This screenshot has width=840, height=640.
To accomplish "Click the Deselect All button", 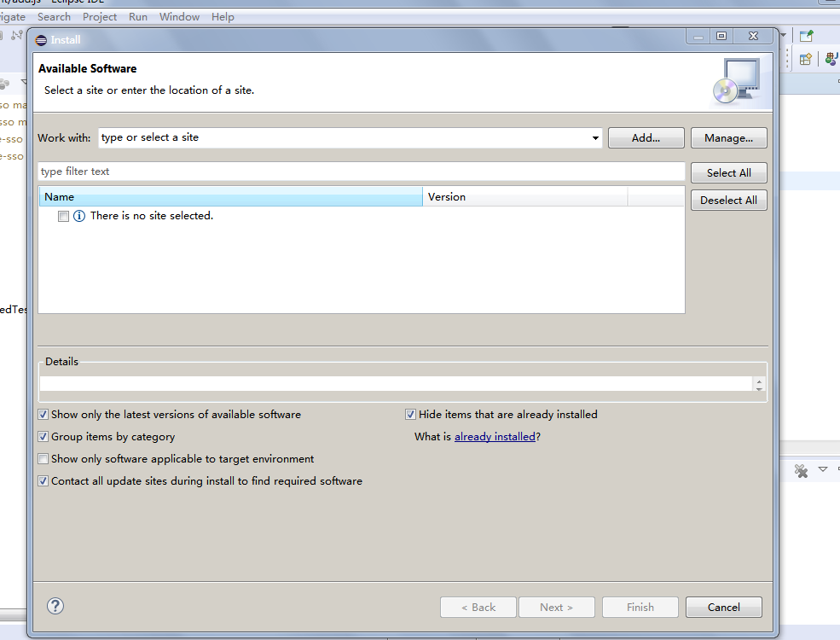I will click(x=728, y=200).
